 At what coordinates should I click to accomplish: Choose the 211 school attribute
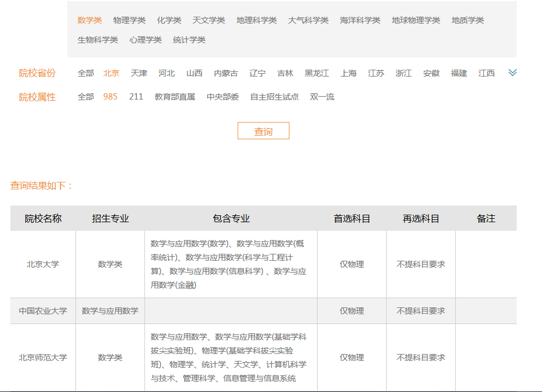[x=136, y=97]
